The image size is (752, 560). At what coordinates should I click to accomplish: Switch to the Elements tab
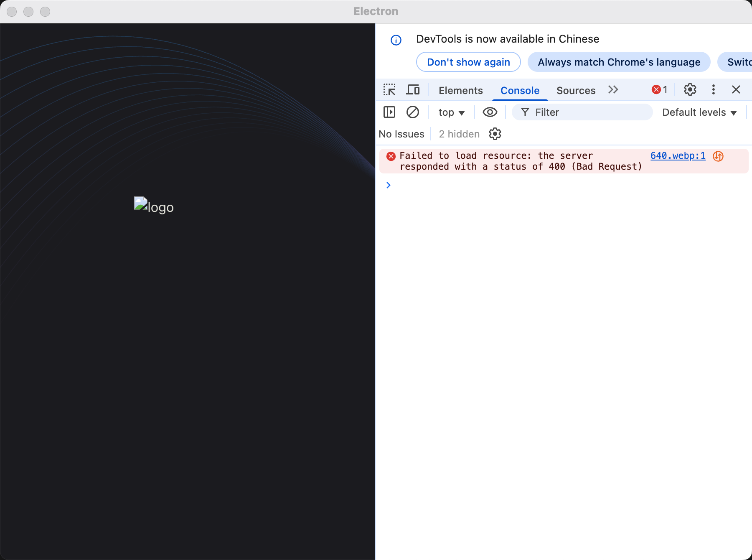coord(460,91)
